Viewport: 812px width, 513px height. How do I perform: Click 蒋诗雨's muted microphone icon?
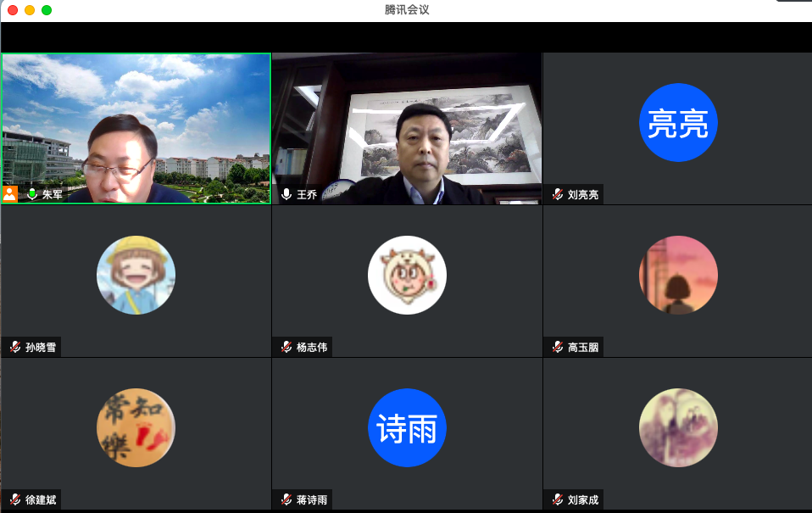click(286, 499)
